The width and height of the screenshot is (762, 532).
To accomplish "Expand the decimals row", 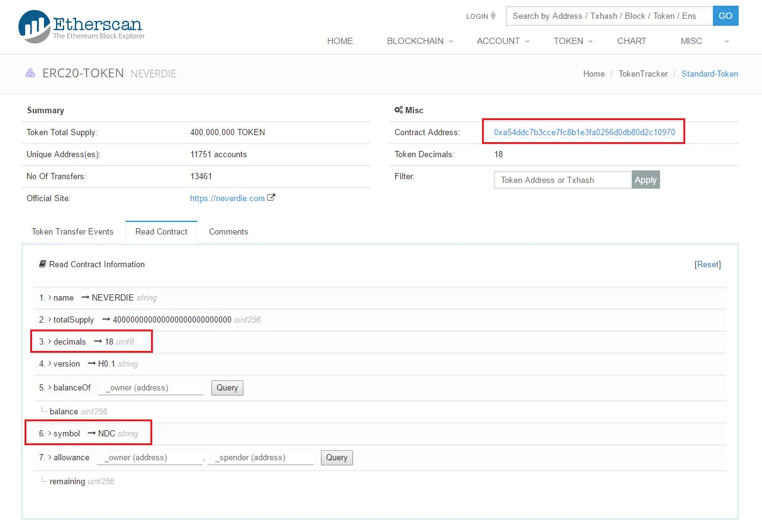I will tap(50, 341).
